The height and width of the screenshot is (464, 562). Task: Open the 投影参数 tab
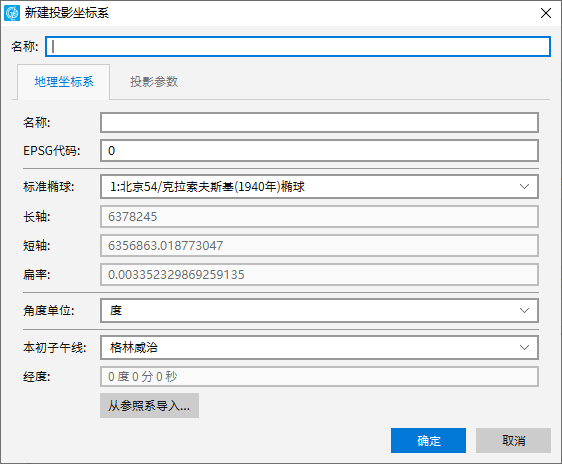click(x=154, y=82)
